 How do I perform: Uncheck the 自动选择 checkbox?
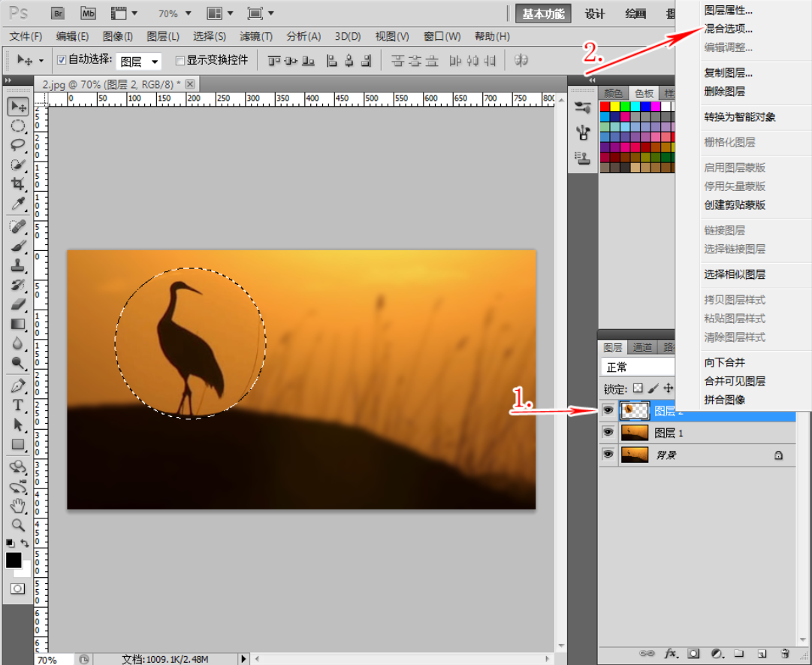(x=62, y=60)
